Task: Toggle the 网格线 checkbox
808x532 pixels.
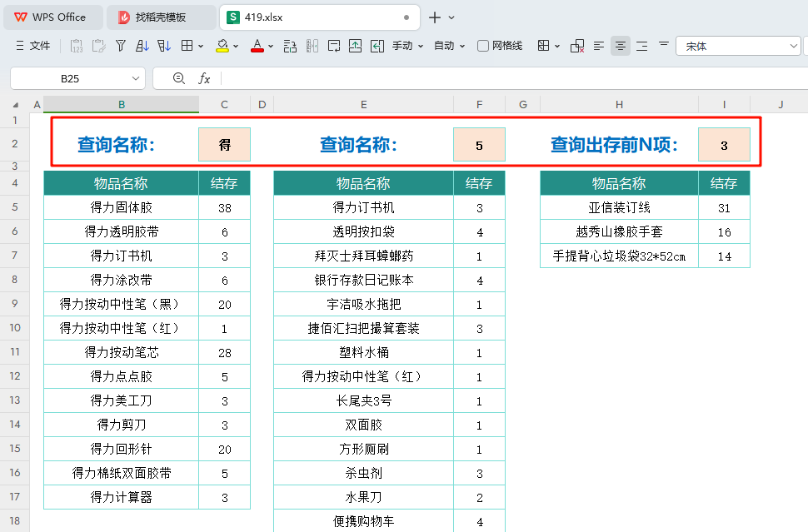Action: 483,46
